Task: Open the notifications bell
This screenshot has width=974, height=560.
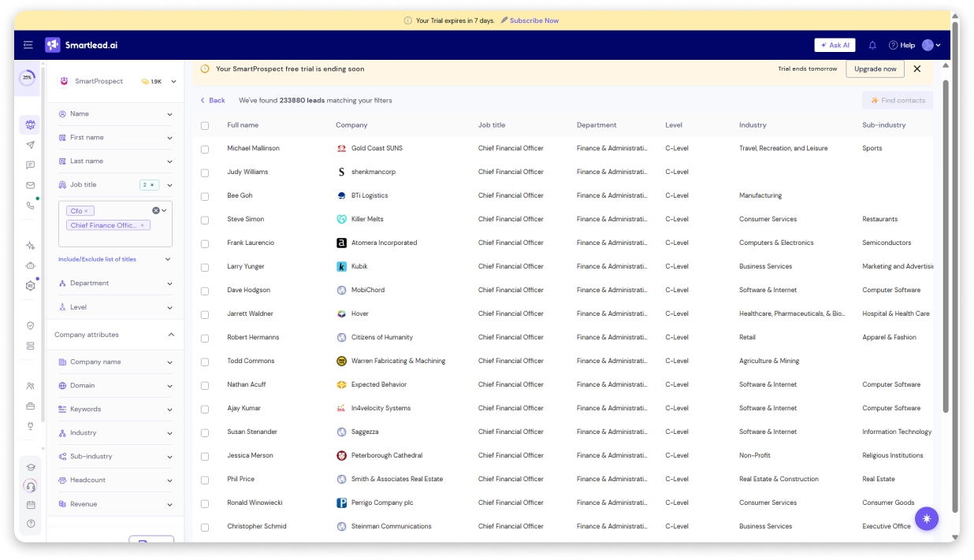Action: click(872, 45)
